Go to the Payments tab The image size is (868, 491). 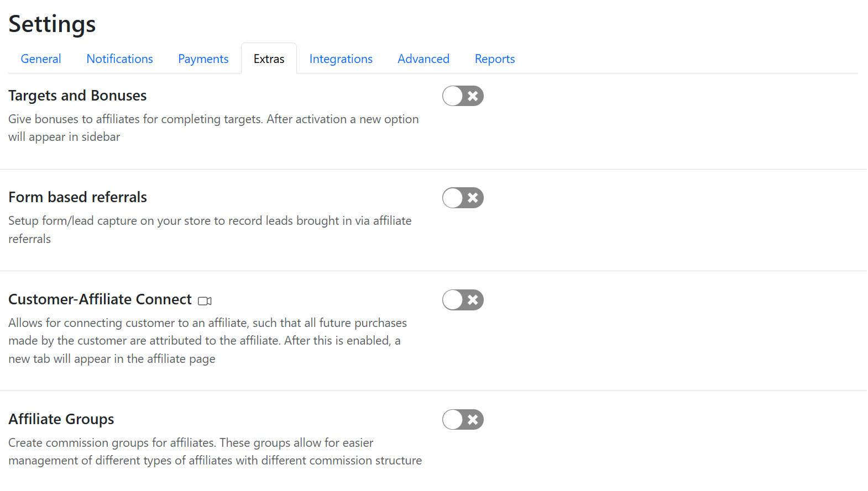[203, 59]
